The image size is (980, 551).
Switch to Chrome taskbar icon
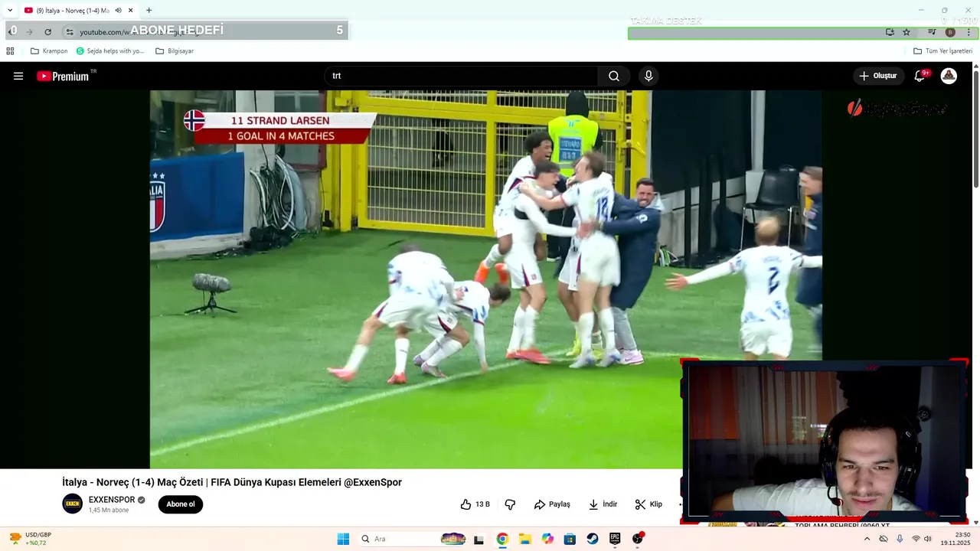[x=502, y=539]
